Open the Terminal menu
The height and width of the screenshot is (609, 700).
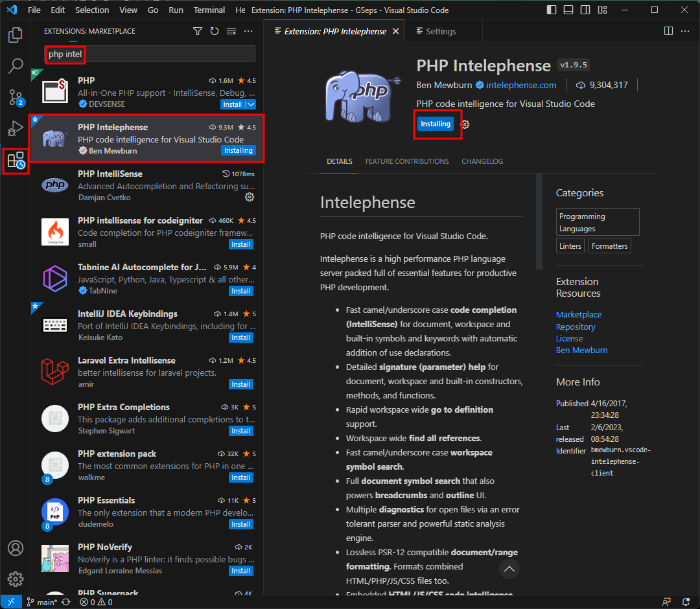(x=209, y=10)
